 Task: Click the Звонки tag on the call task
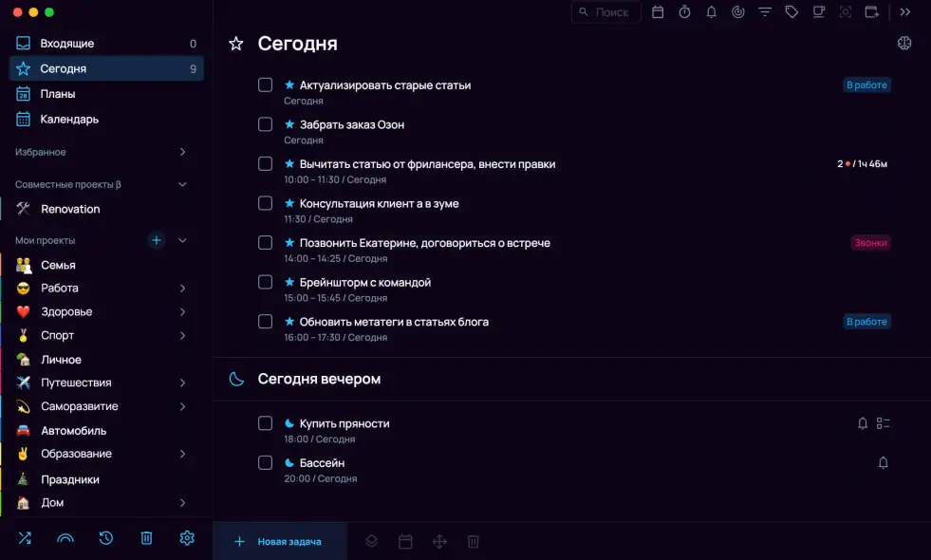pos(870,243)
